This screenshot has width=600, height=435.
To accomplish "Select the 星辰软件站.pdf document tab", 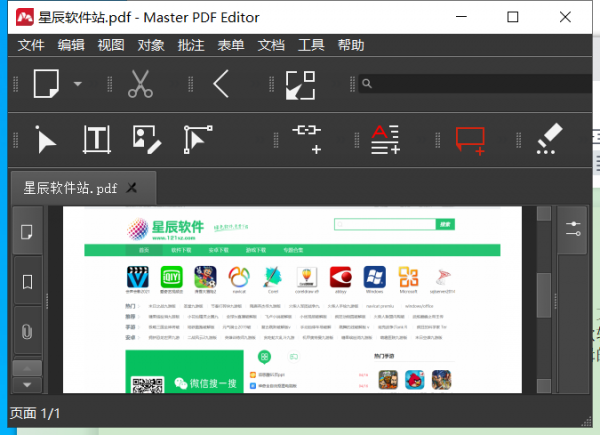I will [x=83, y=188].
